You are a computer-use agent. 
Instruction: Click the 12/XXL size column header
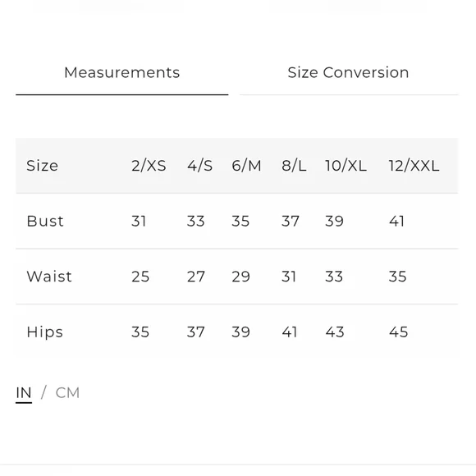point(414,166)
